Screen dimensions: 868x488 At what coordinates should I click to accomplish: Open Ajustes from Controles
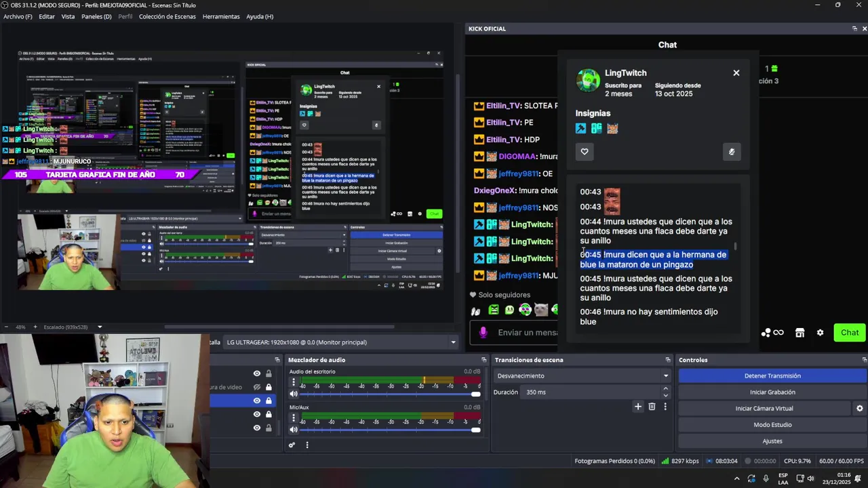pyautogui.click(x=772, y=441)
